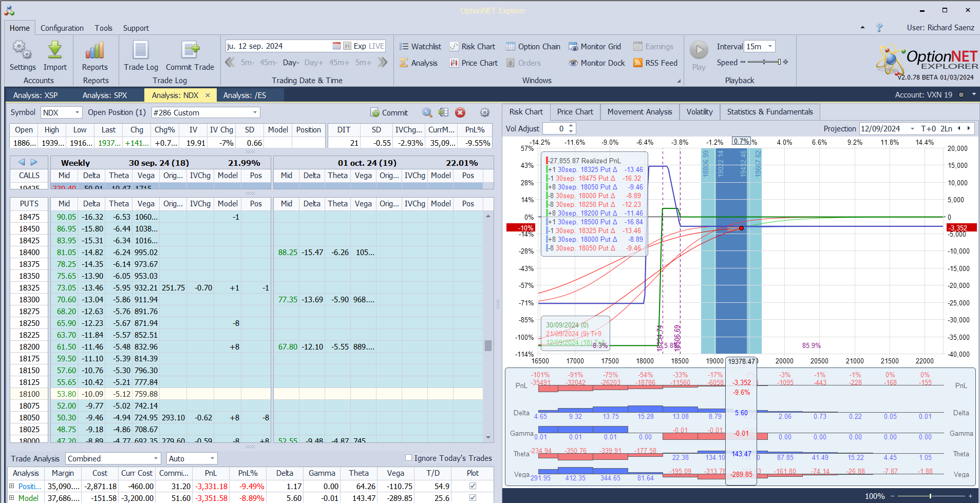980x503 pixels.
Task: Switch to the Analysis: SPX tab
Action: pos(105,95)
